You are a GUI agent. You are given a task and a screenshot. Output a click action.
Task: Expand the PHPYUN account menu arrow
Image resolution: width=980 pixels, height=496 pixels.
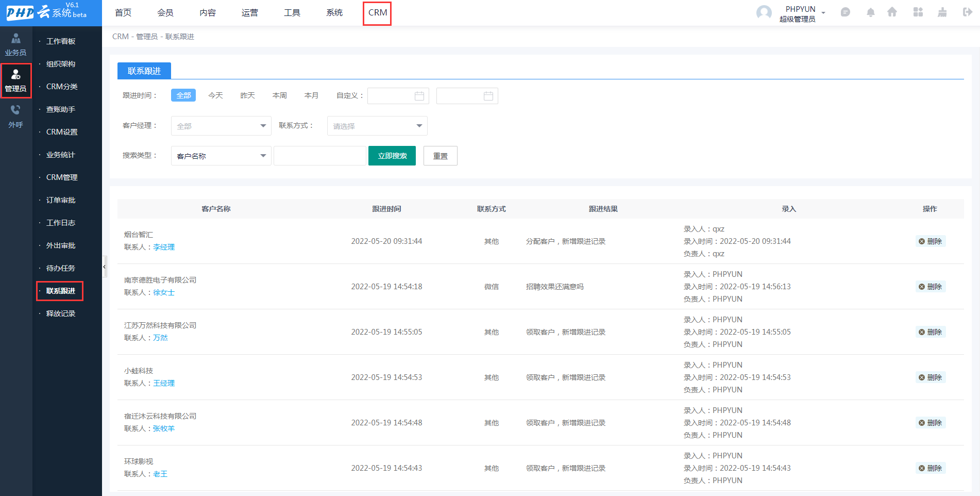coord(823,13)
